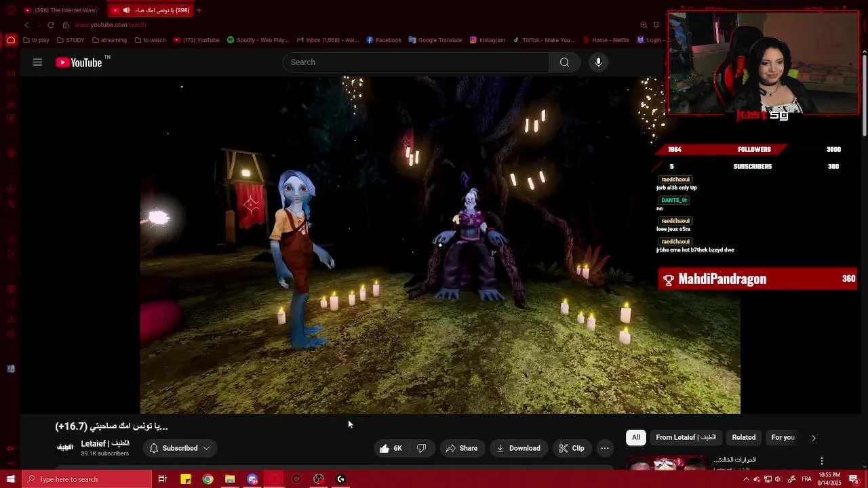Open the recommended video thumbnail in sidebar

click(x=667, y=464)
